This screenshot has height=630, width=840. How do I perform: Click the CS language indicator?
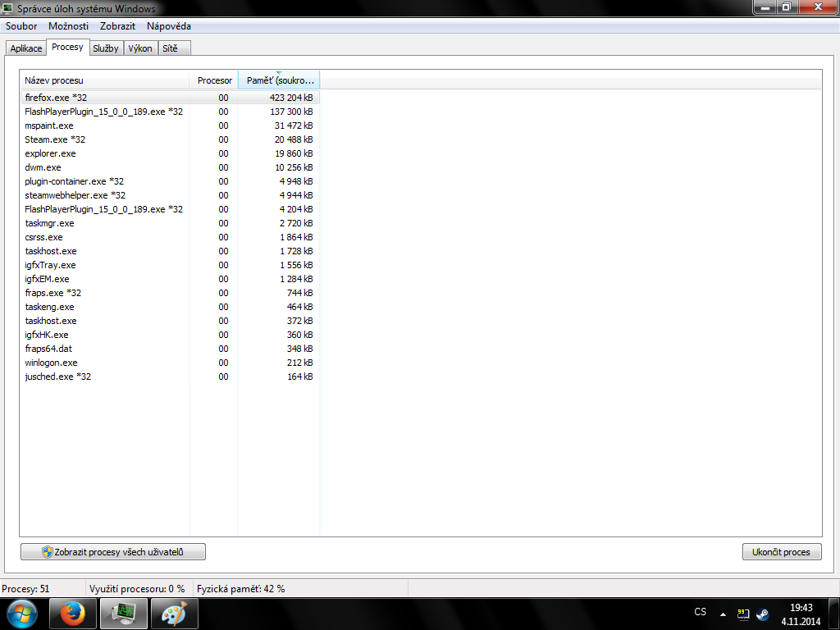point(701,612)
